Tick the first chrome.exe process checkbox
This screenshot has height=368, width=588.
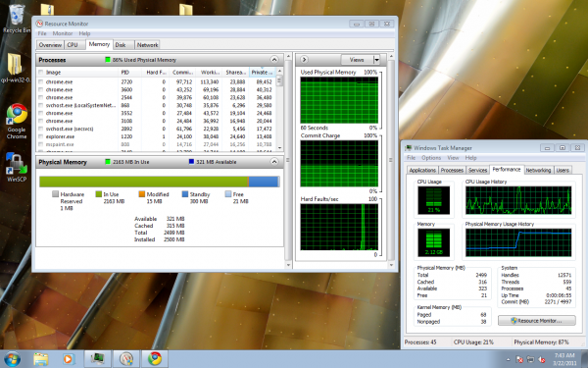click(x=40, y=81)
